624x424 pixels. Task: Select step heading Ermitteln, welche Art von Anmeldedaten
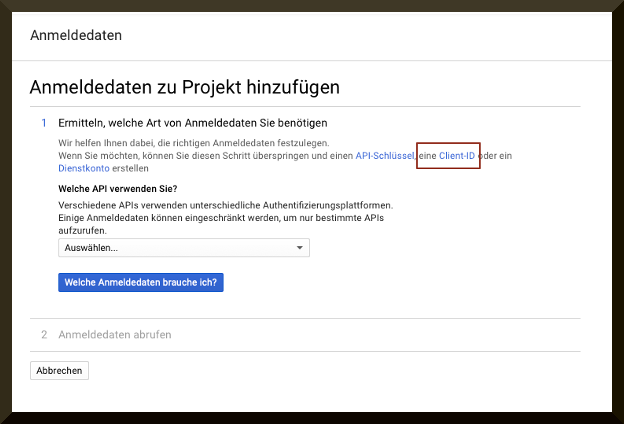tap(193, 123)
